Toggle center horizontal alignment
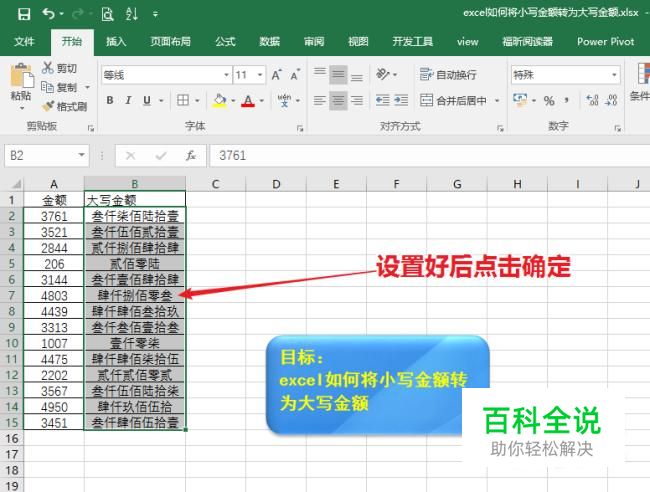The height and width of the screenshot is (492, 650). (x=338, y=100)
